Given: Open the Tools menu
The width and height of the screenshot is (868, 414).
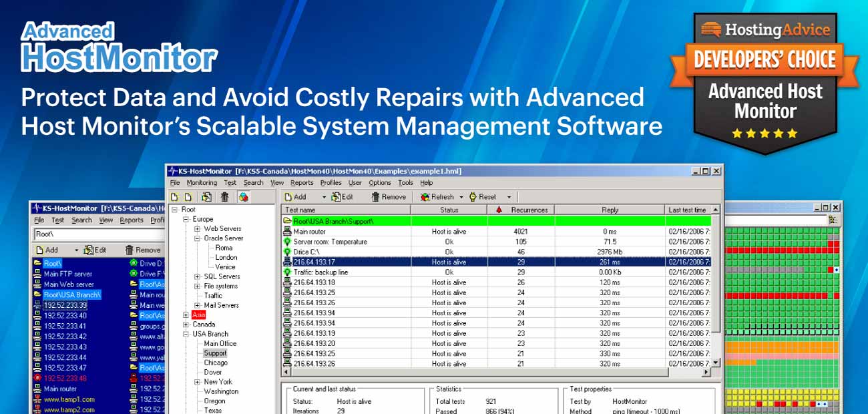Looking at the screenshot, I should [x=405, y=182].
